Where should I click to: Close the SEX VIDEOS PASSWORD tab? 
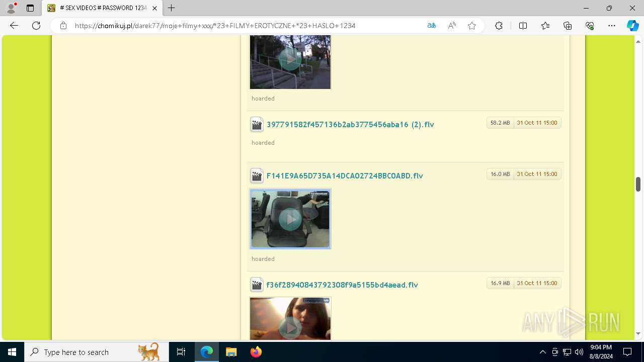(155, 8)
